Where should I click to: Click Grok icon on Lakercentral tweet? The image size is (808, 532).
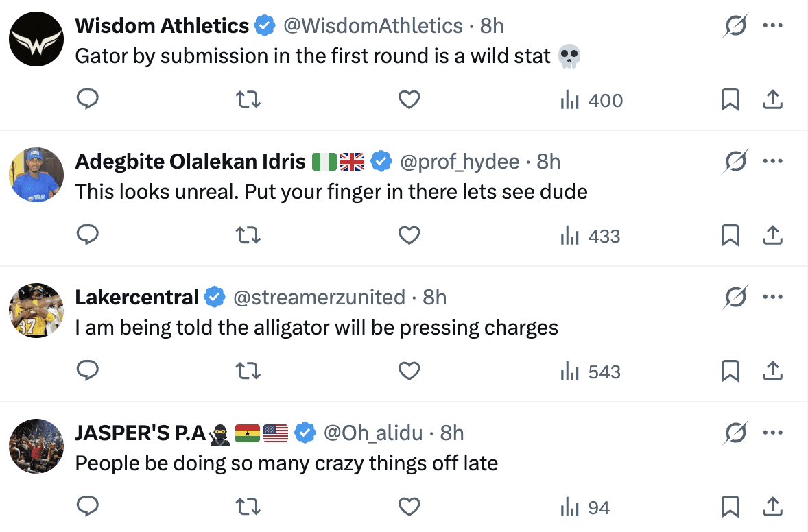(x=735, y=298)
